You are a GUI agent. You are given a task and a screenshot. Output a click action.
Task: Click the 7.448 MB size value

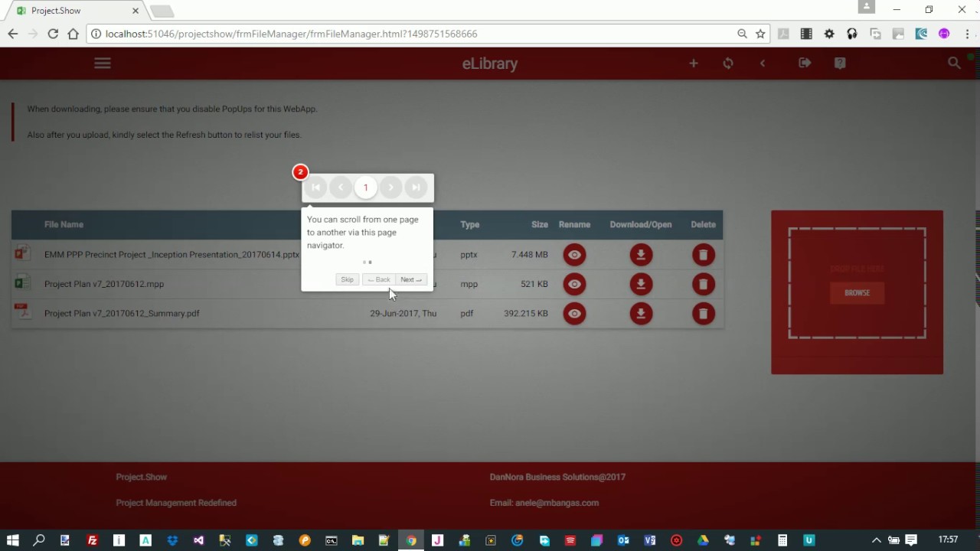[530, 255]
